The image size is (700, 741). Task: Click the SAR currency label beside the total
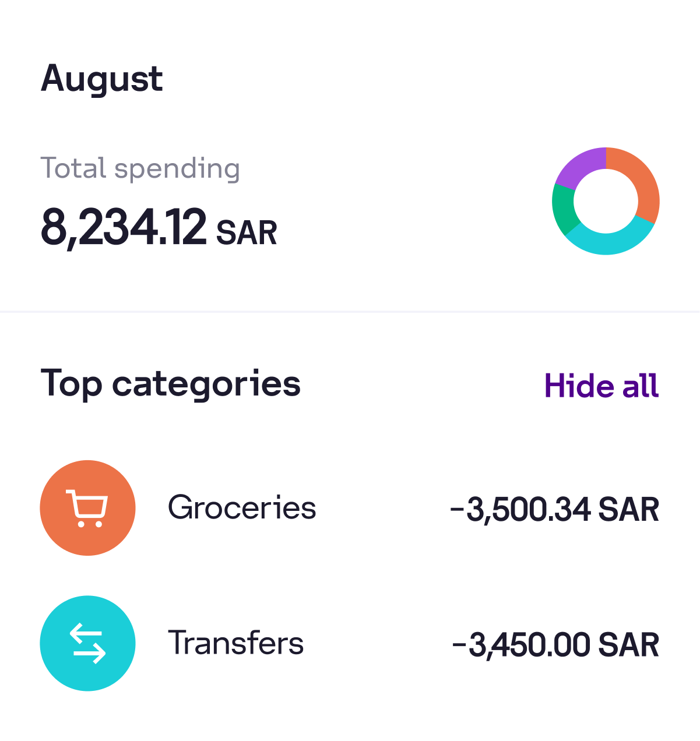[247, 233]
